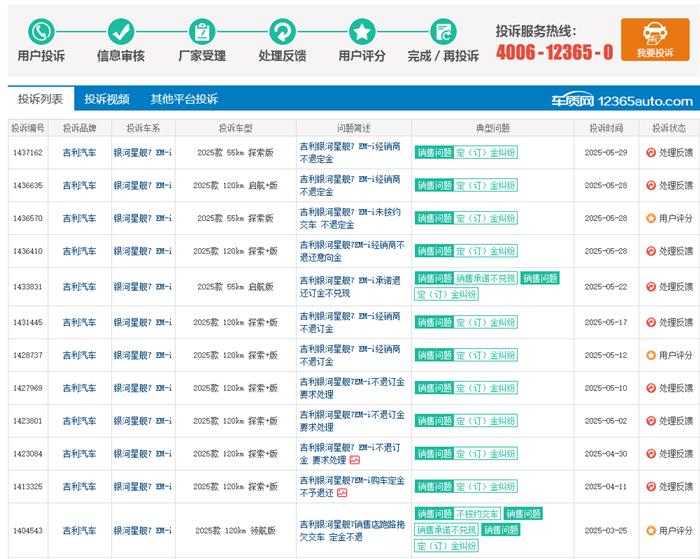Screen dimensions: 700x559
Task: Click the 处理反馈 status icon for complaint 1433831
Action: 651,287
